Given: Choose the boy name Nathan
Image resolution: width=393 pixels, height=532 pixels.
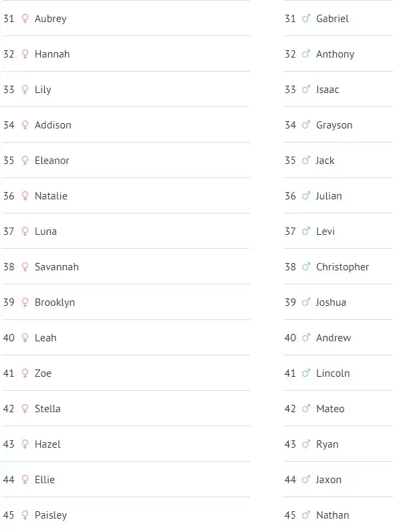Looking at the screenshot, I should click(x=332, y=515).
